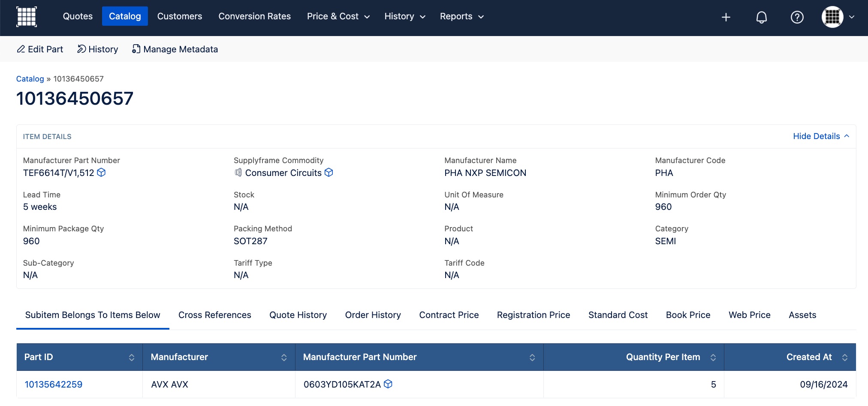Screen dimensions: 868x406
Task: Click the ITEM DETAILS section header
Action: 47,136
